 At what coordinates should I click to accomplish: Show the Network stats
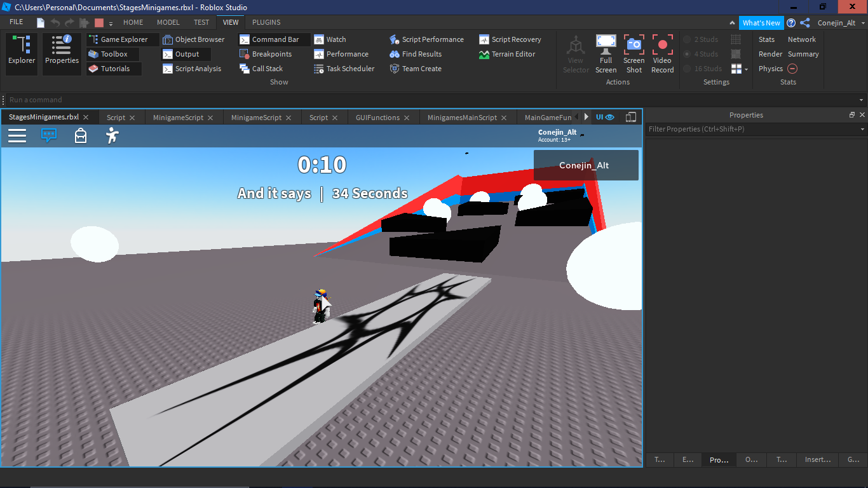[x=801, y=39]
